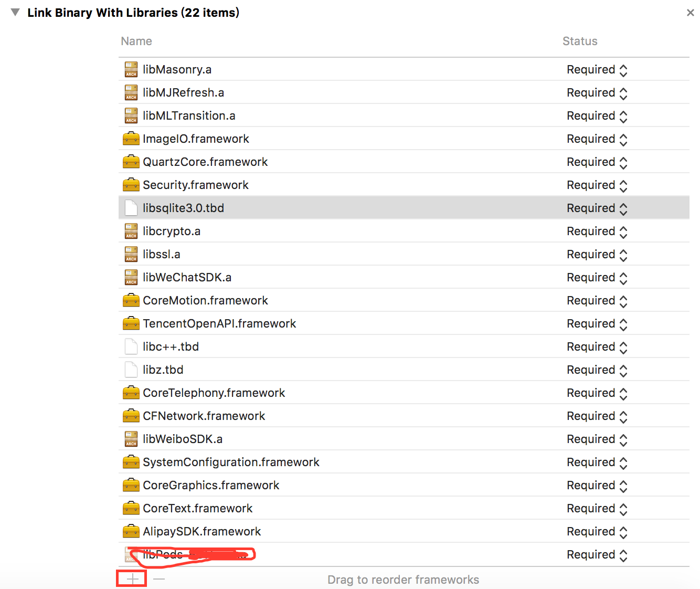Click the Status column header
700x589 pixels.
point(580,41)
